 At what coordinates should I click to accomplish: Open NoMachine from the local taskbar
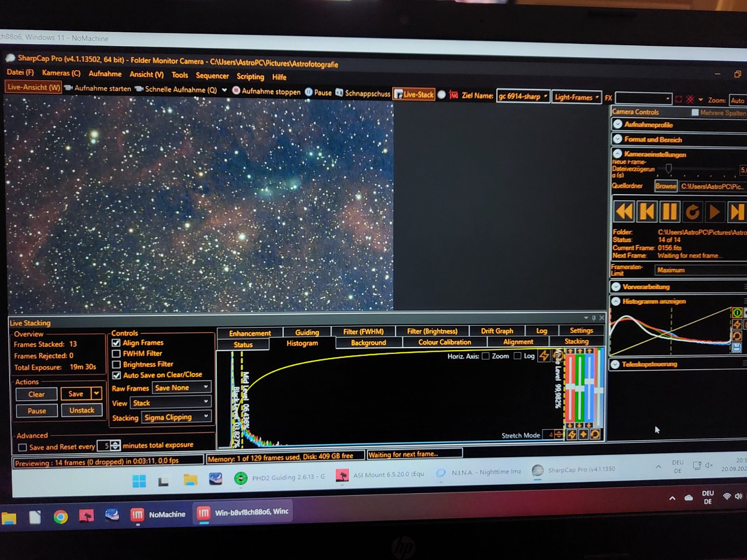158,515
